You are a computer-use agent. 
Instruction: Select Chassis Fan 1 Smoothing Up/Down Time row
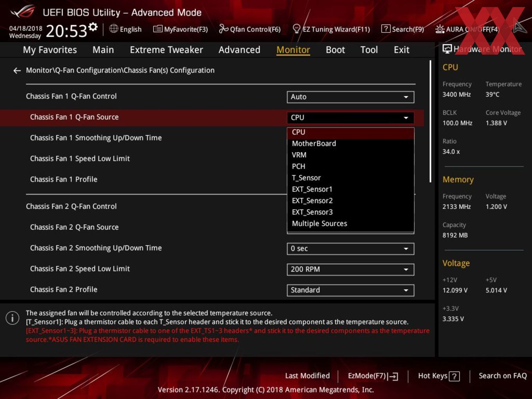click(x=96, y=138)
